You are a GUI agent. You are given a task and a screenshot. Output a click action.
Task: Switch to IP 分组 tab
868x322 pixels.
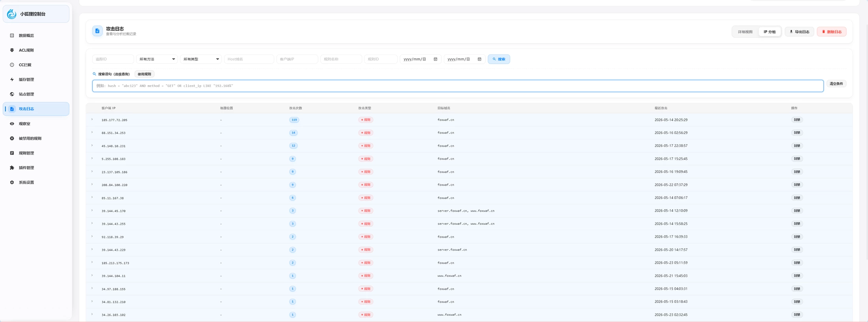pos(769,32)
